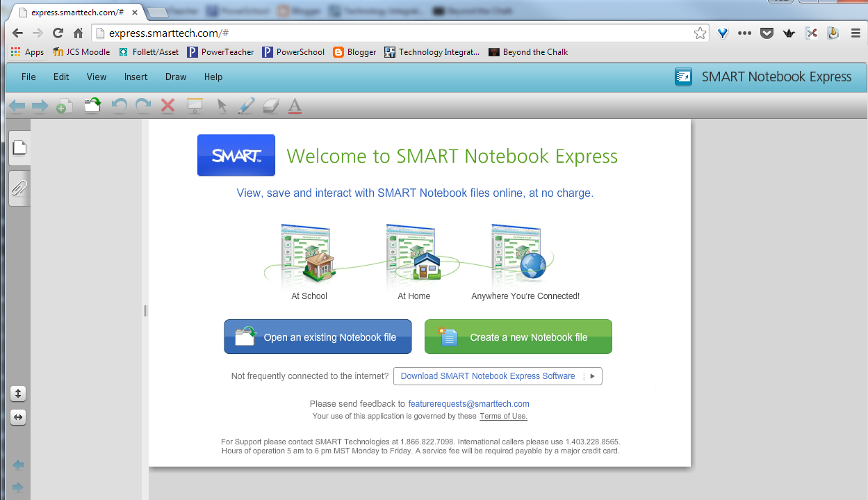Select the Pen tool
868x500 pixels.
pos(246,106)
